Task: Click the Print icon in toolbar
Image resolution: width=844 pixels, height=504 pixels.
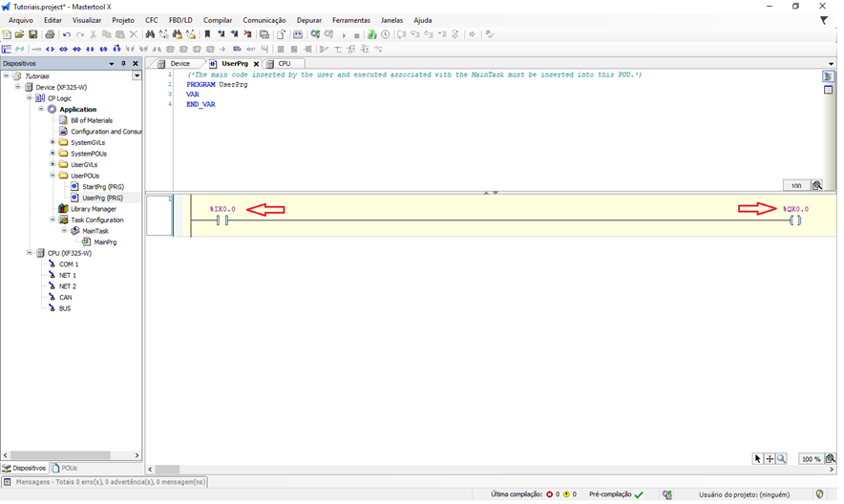Action: pyautogui.click(x=50, y=34)
